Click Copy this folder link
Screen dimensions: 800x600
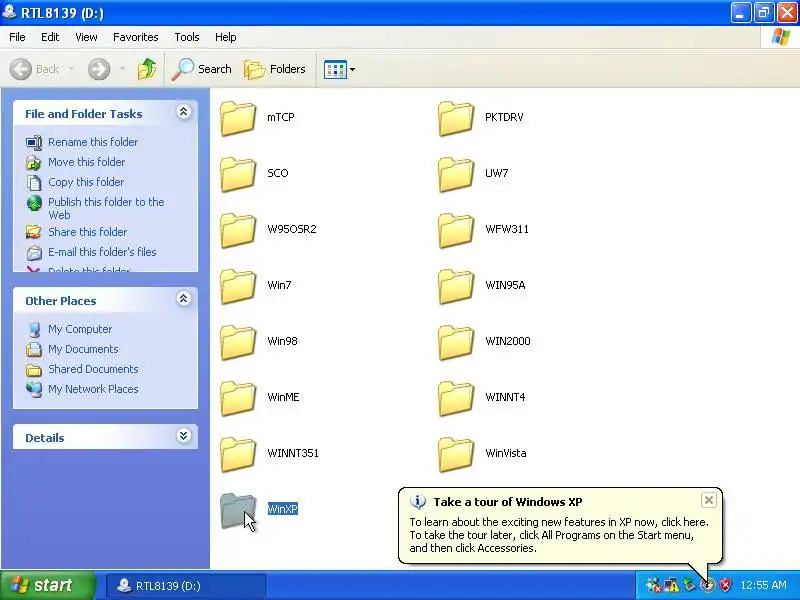[86, 182]
